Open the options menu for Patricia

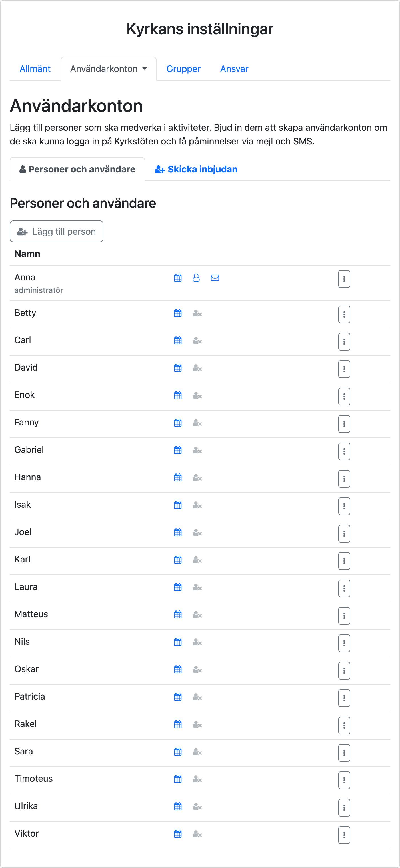coord(344,698)
